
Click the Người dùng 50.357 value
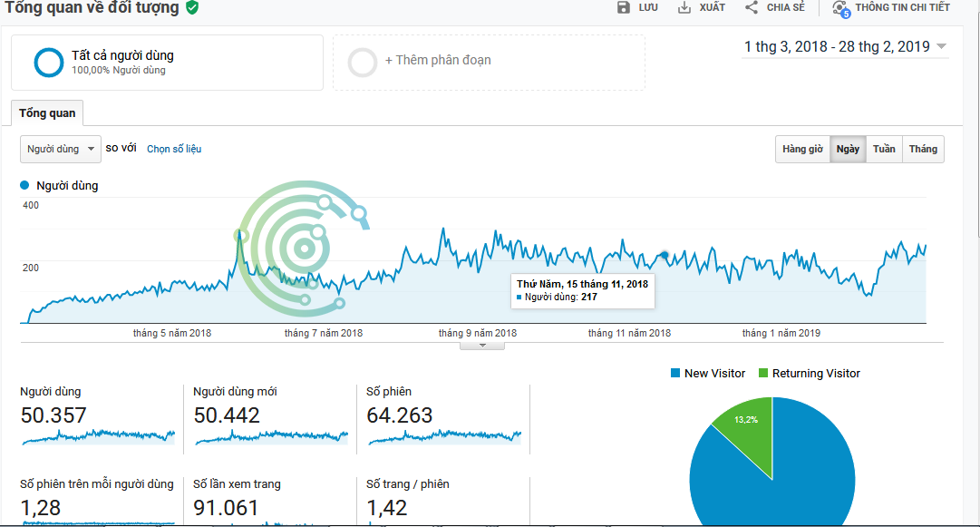click(x=53, y=415)
